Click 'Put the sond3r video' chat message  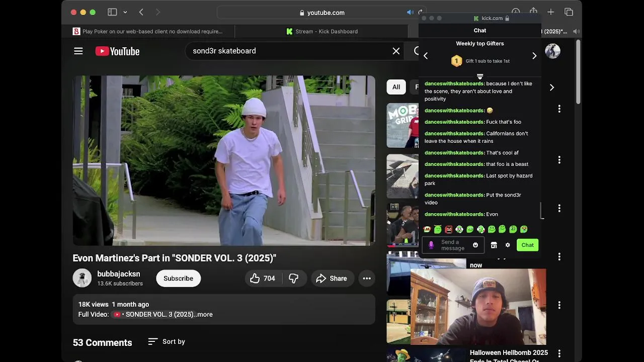(472, 199)
